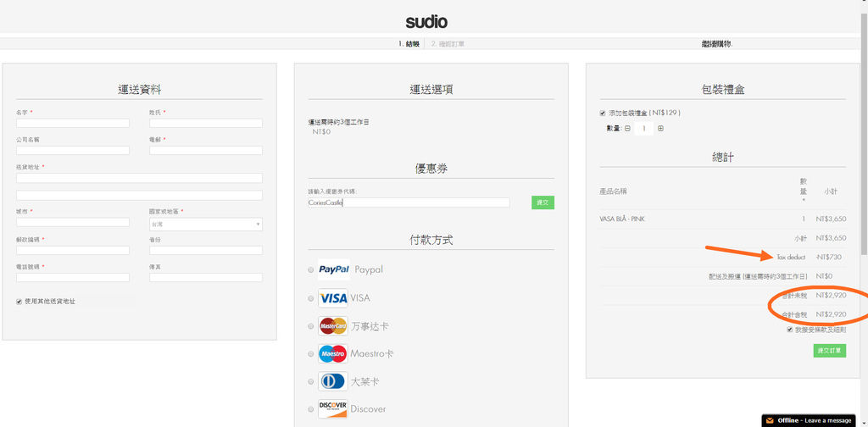
Task: Increase gift box quantity with plus icon
Action: [660, 128]
